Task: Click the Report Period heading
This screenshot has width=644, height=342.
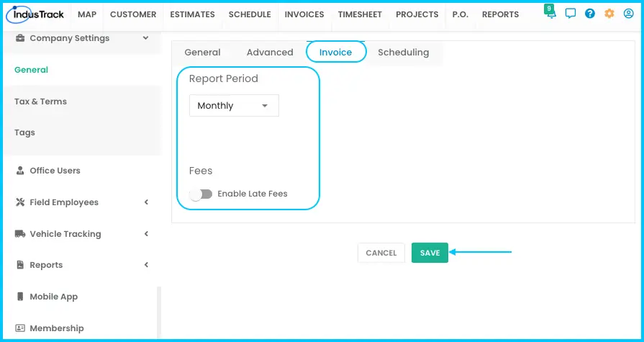Action: (x=224, y=78)
